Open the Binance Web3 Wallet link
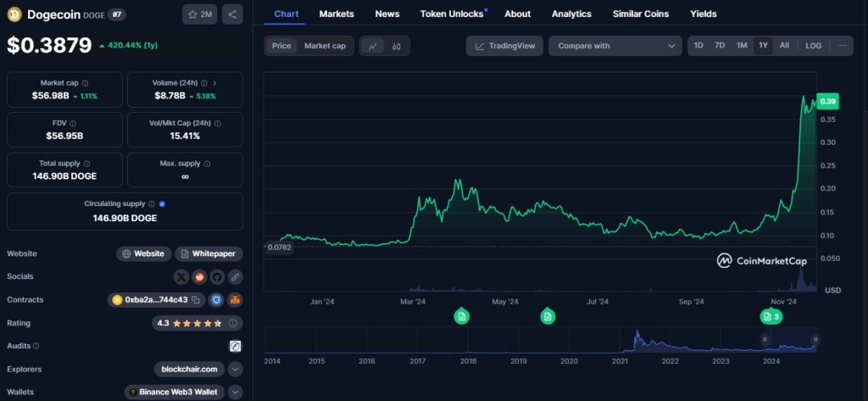868x401 pixels. 175,393
